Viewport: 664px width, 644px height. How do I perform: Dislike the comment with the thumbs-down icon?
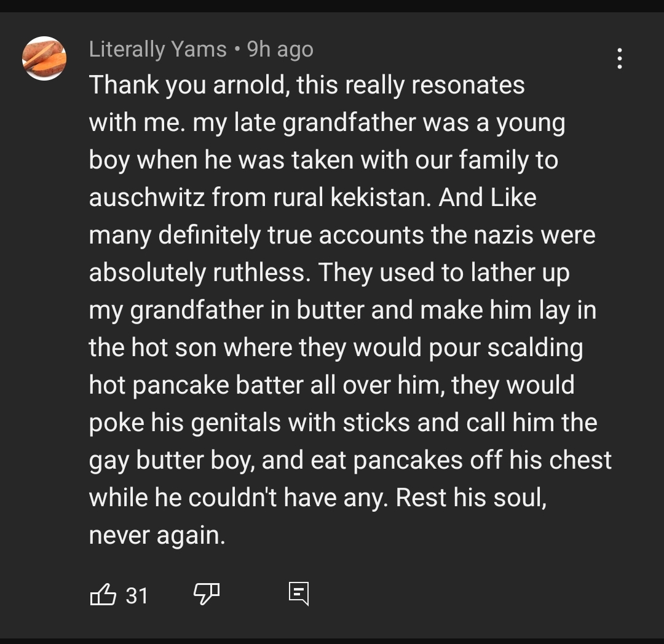(206, 594)
